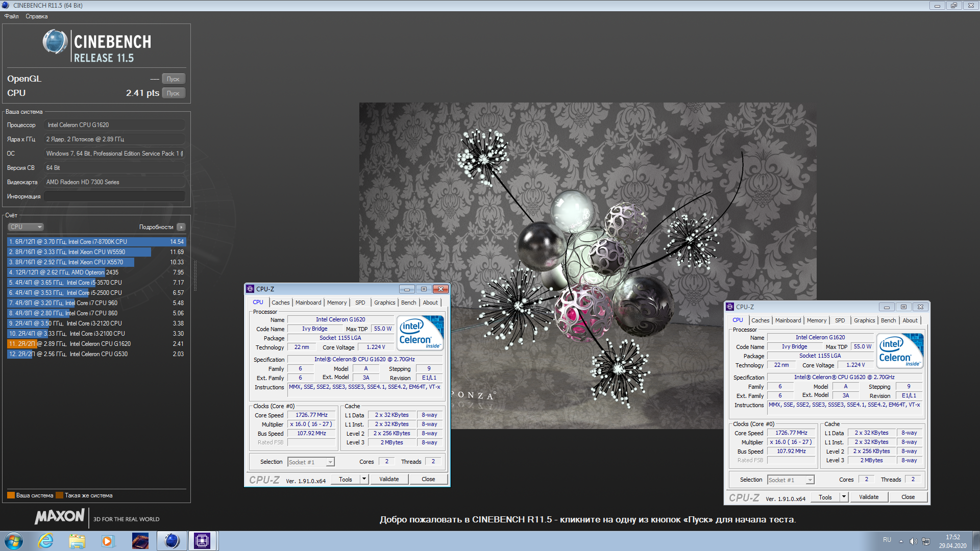This screenshot has width=980, height=551.
Task: Click Intel Celeron logo in right CPU-Z window
Action: pyautogui.click(x=900, y=351)
